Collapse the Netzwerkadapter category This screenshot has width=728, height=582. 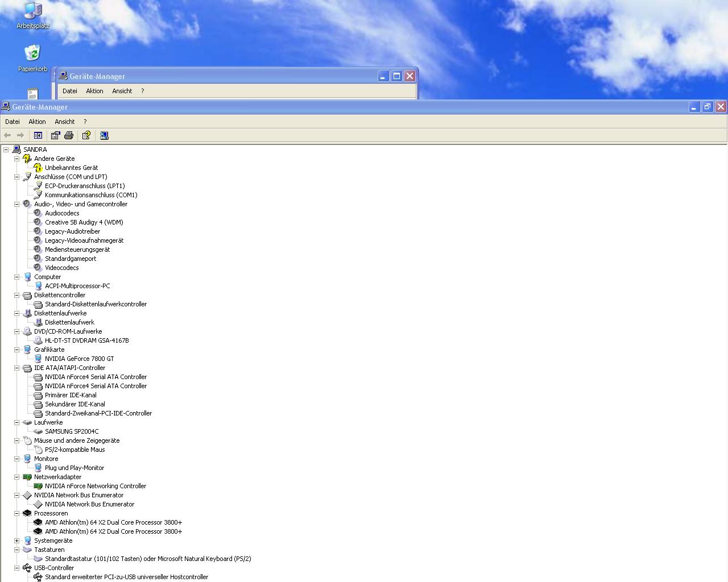point(16,477)
